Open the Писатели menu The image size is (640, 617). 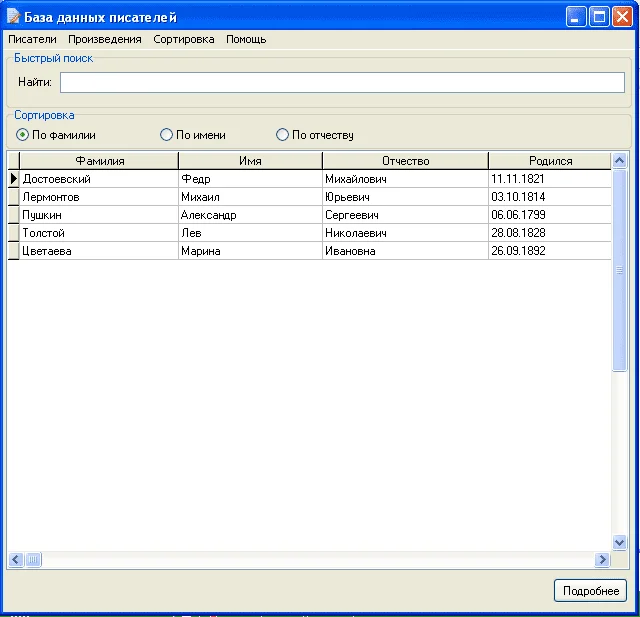tap(32, 40)
